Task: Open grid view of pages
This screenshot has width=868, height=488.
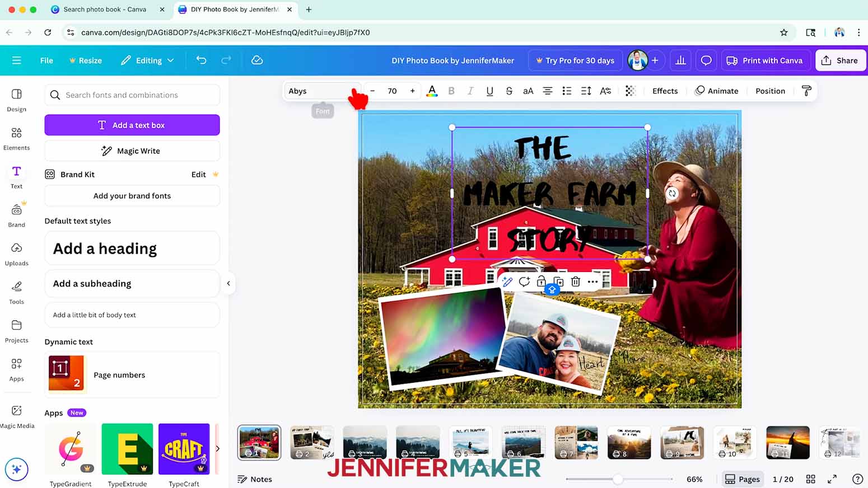Action: click(x=810, y=479)
